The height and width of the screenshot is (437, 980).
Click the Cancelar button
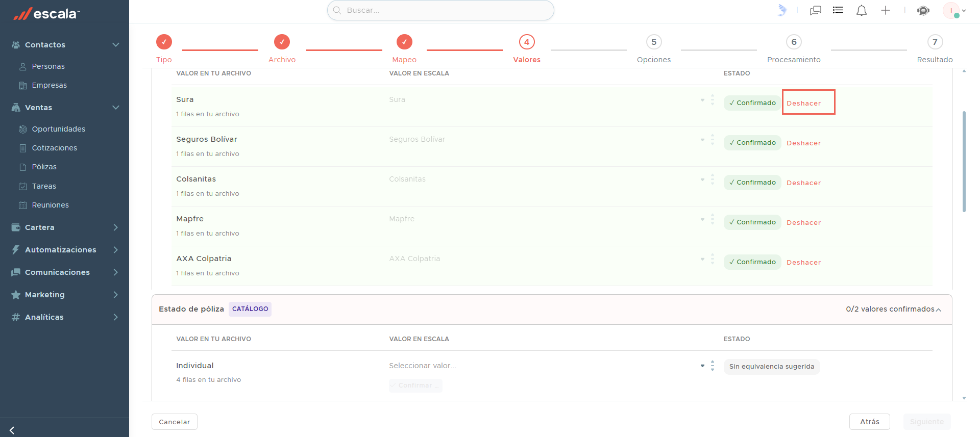click(175, 422)
